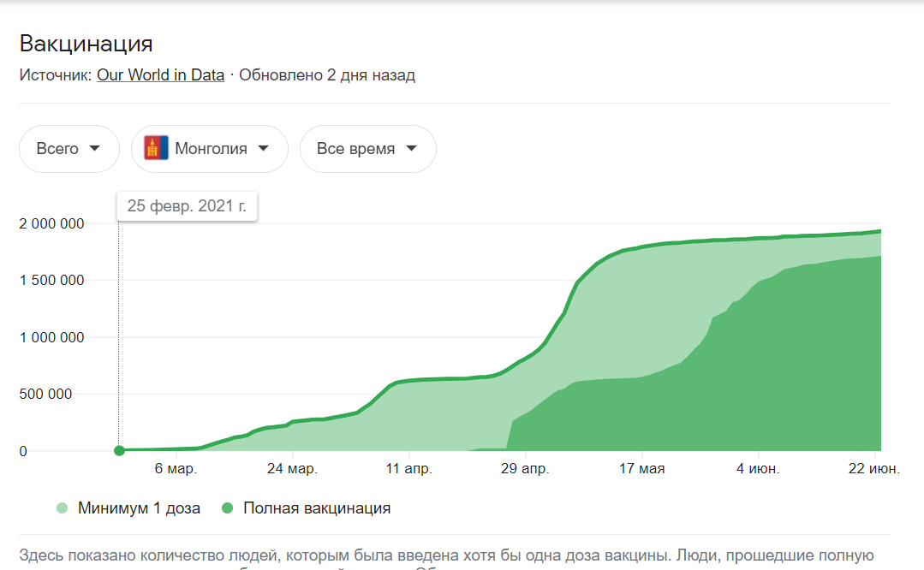The width and height of the screenshot is (924, 570).
Task: Click the green data point at chart start
Action: click(x=119, y=451)
